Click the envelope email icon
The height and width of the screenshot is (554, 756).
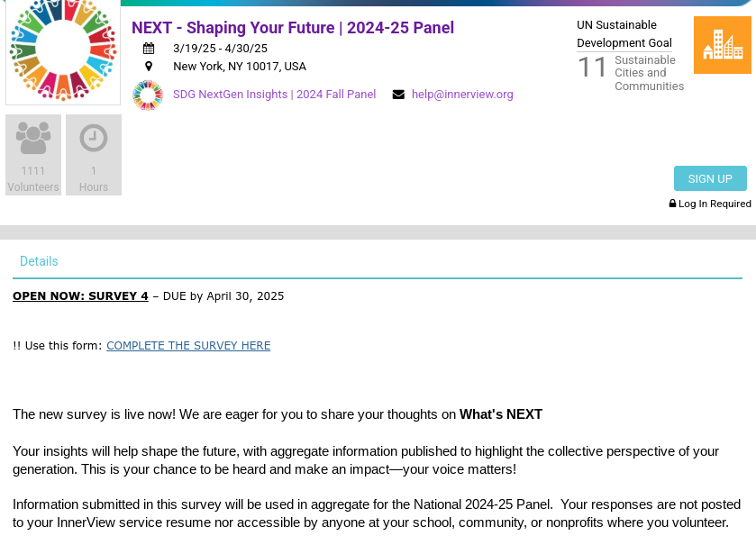[398, 95]
